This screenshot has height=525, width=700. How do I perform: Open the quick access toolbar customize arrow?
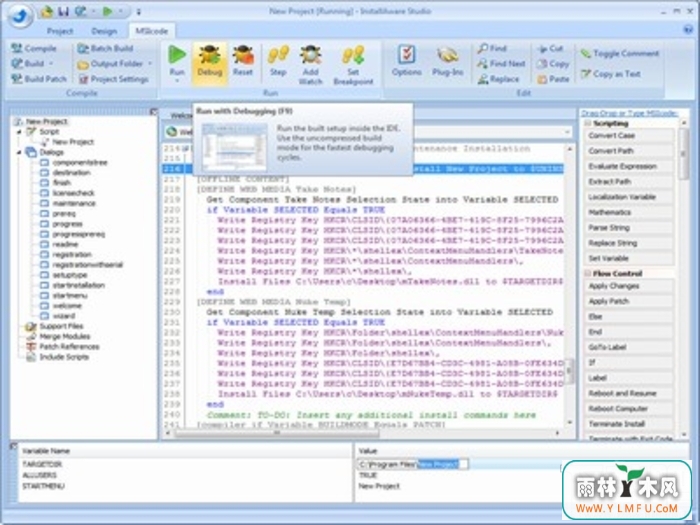click(138, 12)
